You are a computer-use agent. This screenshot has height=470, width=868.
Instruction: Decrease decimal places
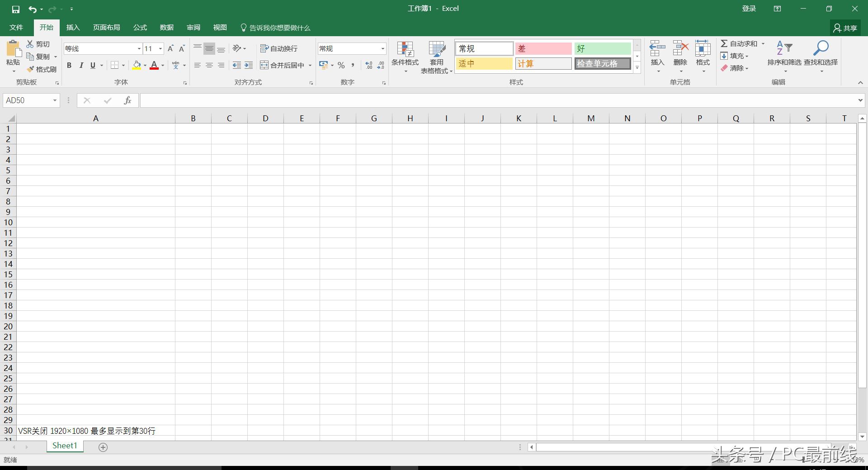(x=381, y=65)
